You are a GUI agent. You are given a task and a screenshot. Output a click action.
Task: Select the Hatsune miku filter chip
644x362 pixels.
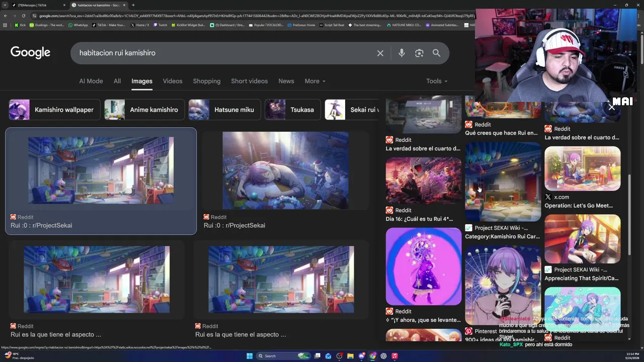(x=224, y=110)
